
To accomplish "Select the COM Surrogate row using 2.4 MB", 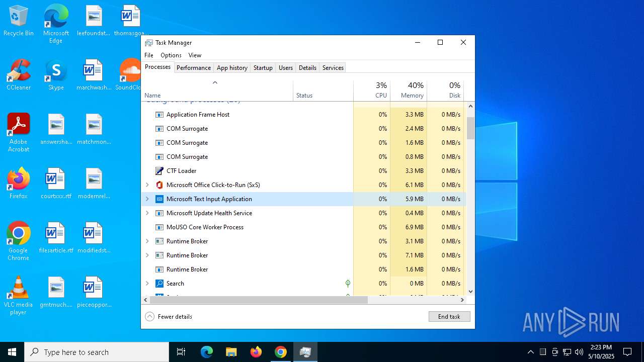I will tap(304, 129).
